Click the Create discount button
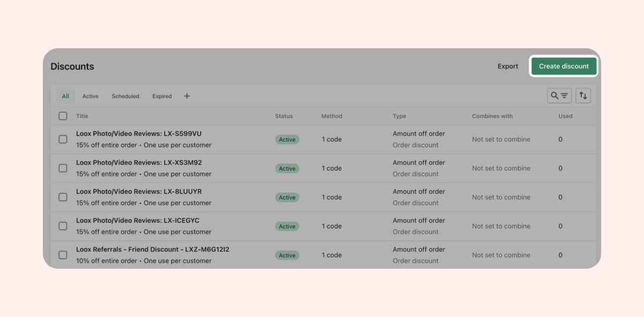This screenshot has height=317, width=644. point(564,67)
